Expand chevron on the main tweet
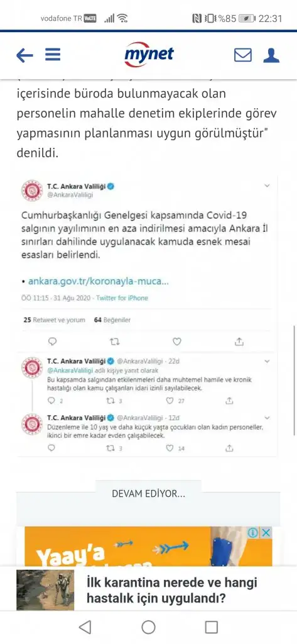Screen dimensions: 297x644 (267, 186)
